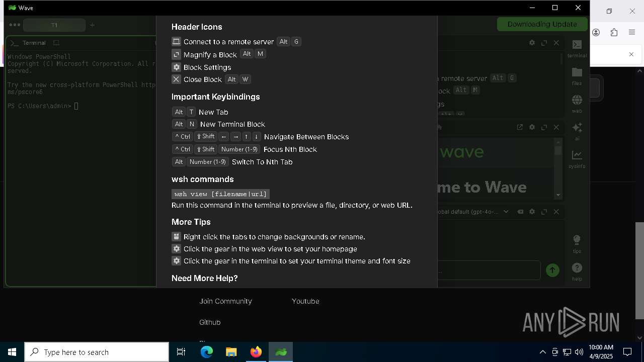
Task: Open settings gear of the tips block
Action: pos(532,43)
